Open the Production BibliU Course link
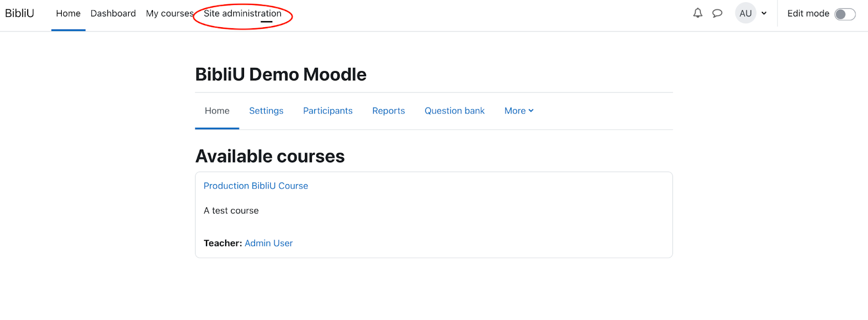 (256, 186)
